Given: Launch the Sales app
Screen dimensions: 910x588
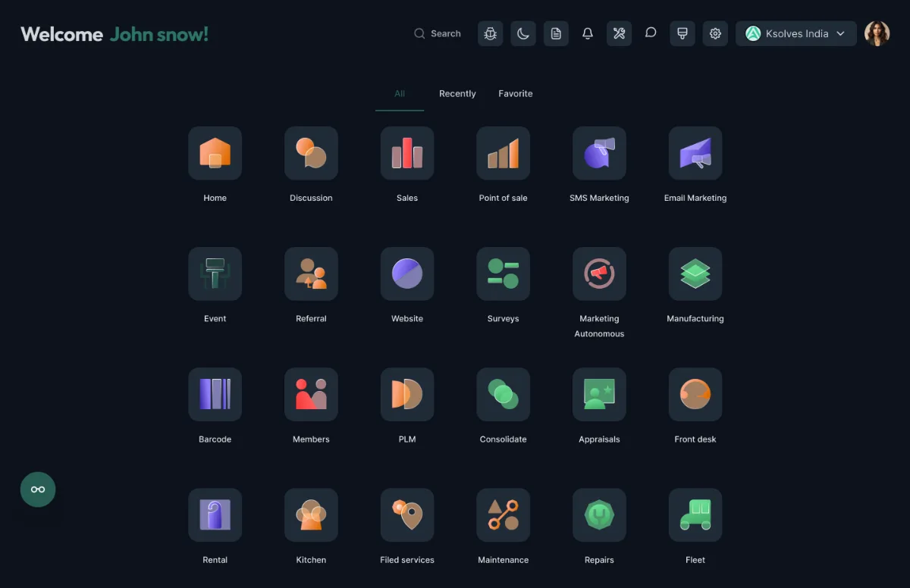Looking at the screenshot, I should point(407,153).
